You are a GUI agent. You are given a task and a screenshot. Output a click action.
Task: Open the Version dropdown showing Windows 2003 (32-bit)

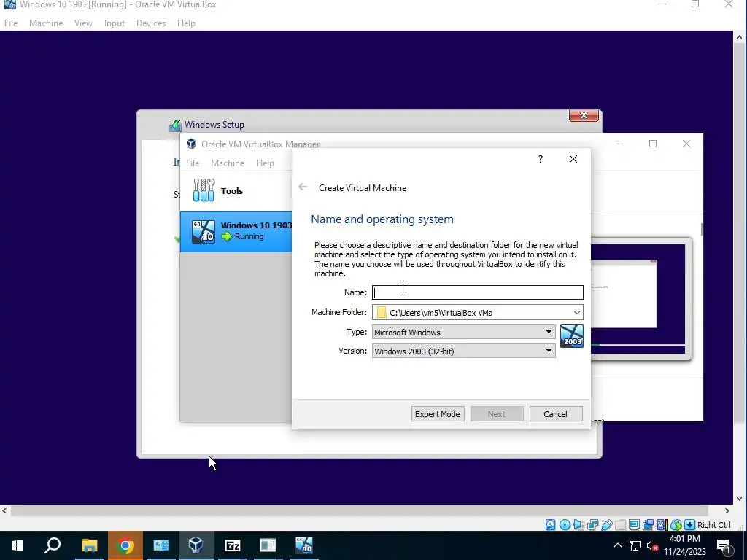(463, 351)
